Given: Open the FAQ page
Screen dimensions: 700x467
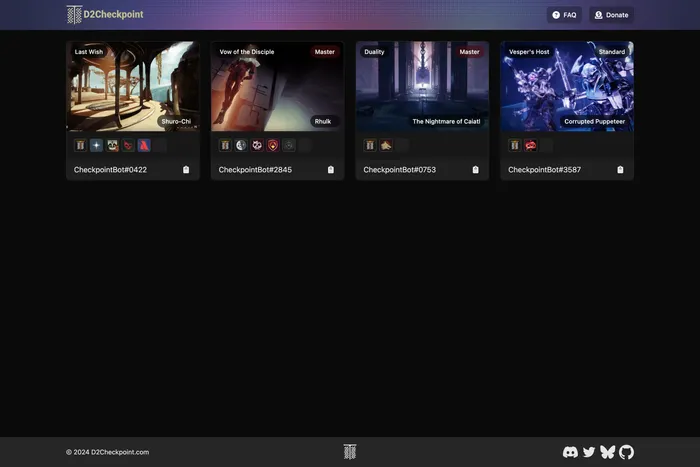Looking at the screenshot, I should pyautogui.click(x=564, y=15).
